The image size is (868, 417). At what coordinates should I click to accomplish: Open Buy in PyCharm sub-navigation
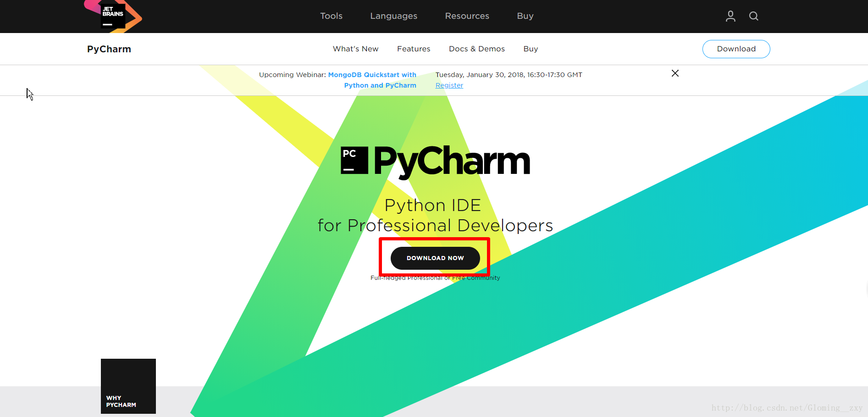coord(531,49)
